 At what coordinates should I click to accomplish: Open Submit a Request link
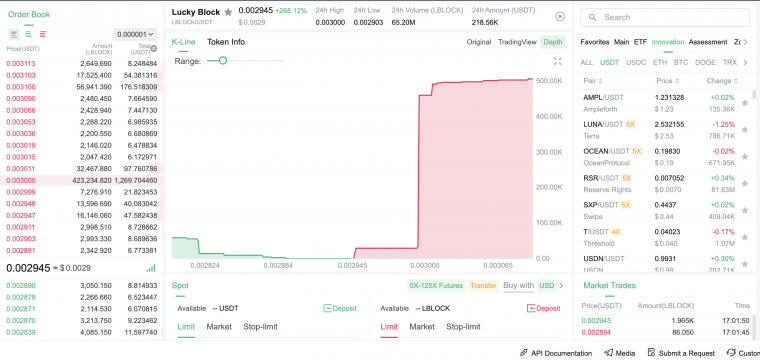coord(681,353)
